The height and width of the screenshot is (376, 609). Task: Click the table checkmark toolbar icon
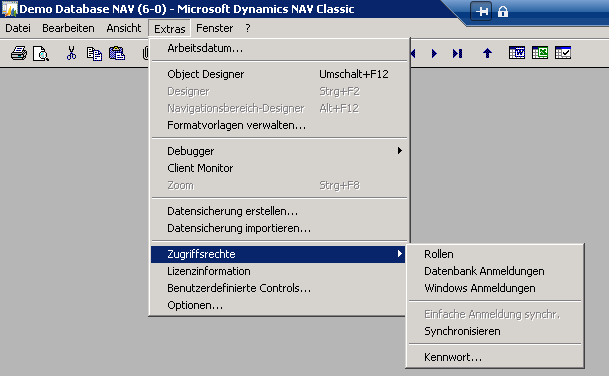563,53
